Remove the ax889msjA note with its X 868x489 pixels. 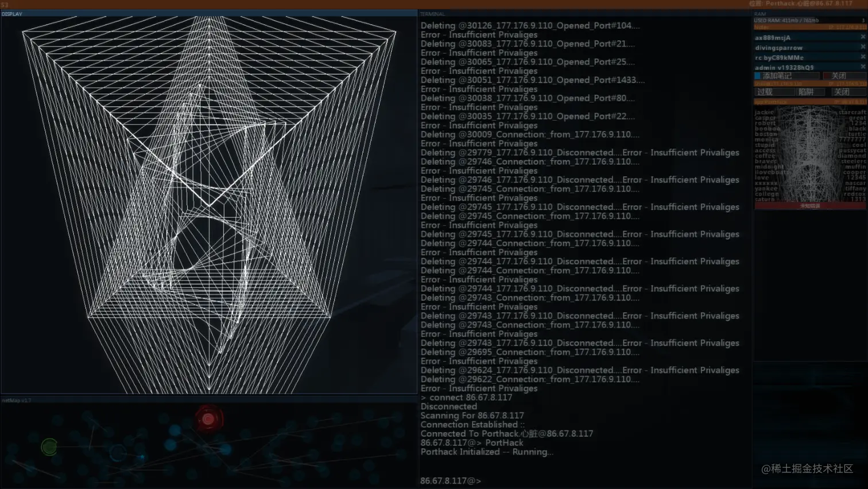(x=862, y=37)
